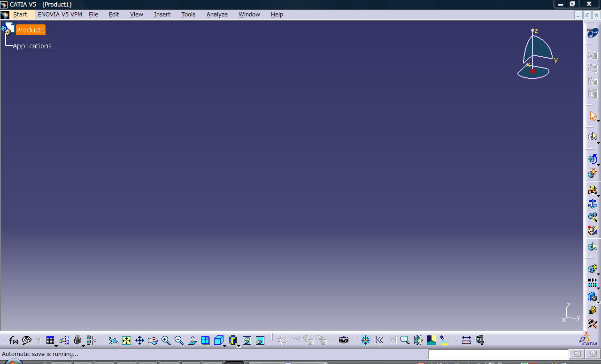Image resolution: width=601 pixels, height=364 pixels.
Task: Click the Zoom Out magnifier
Action: (179, 341)
